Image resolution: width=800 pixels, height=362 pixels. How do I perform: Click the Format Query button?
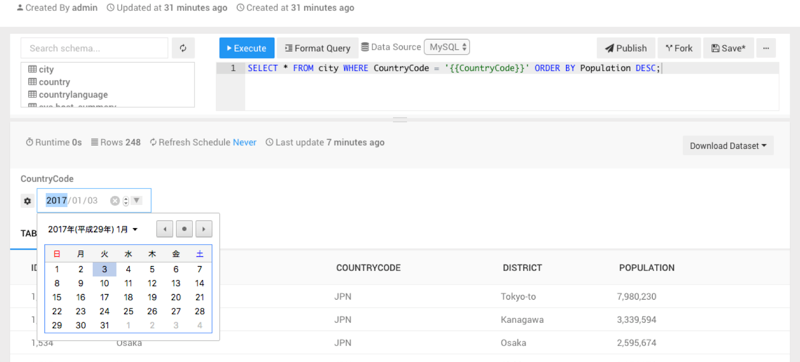click(x=317, y=48)
